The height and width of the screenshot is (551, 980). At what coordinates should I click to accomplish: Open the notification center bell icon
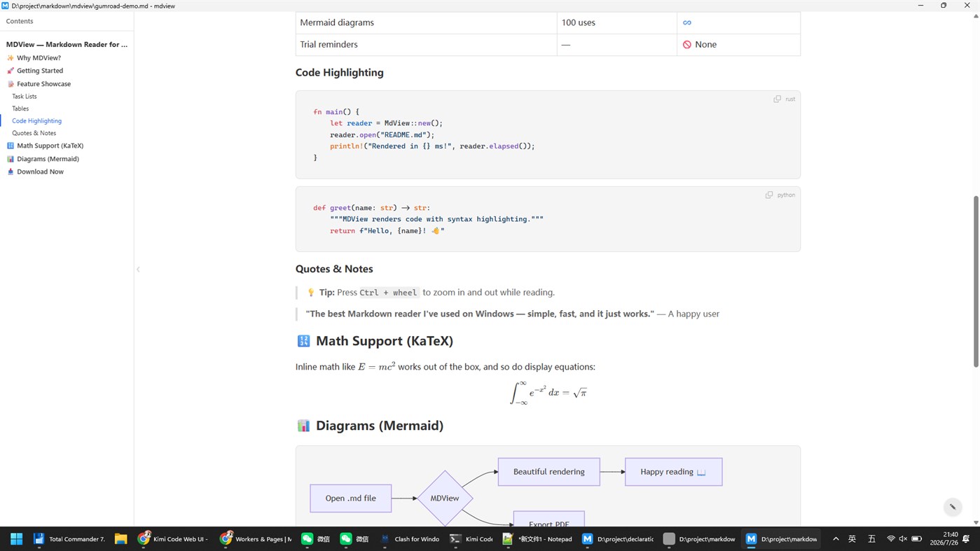pos(967,538)
